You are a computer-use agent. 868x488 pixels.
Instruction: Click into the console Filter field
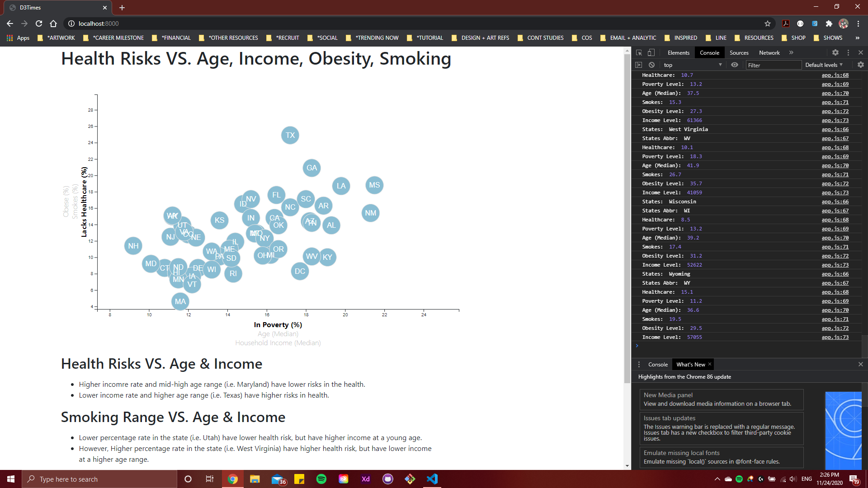click(x=773, y=65)
